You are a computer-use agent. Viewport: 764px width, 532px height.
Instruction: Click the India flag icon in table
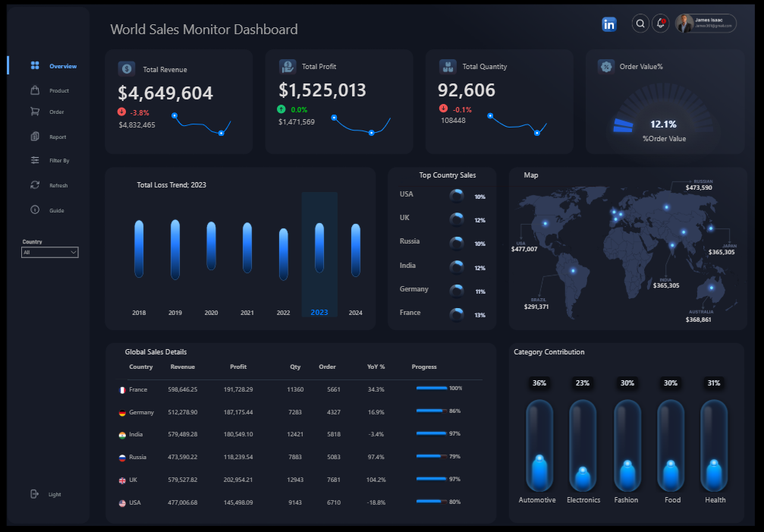click(x=122, y=435)
